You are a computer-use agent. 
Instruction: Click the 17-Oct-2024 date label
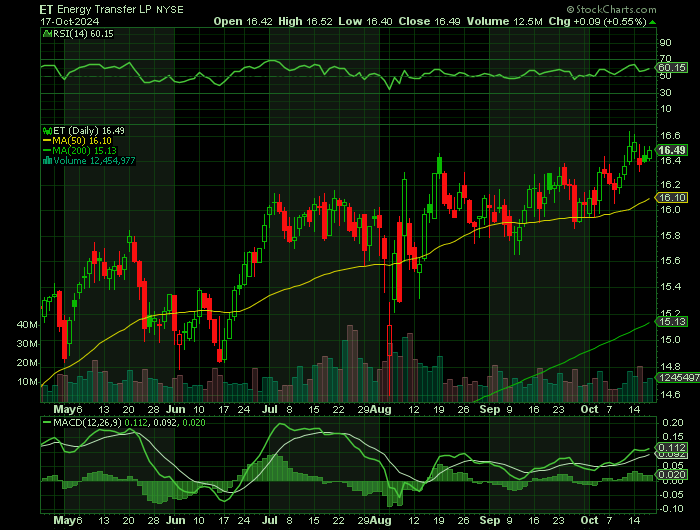(70, 21)
